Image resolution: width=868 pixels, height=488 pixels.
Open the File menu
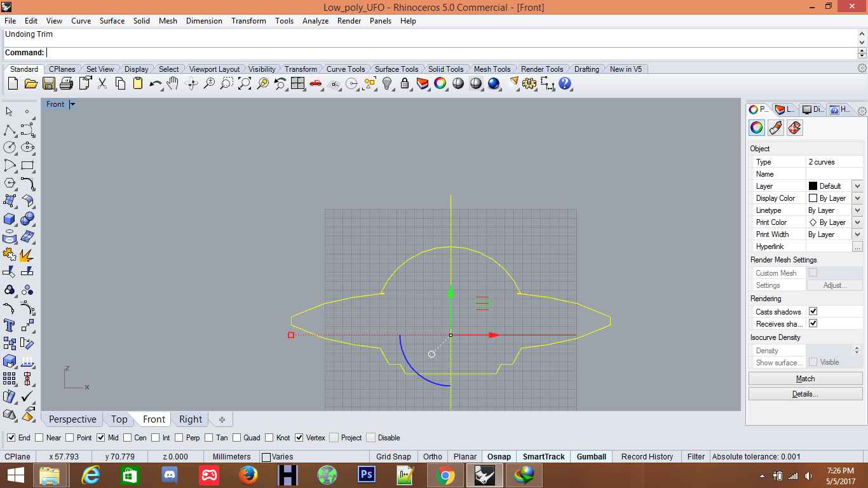coord(10,21)
